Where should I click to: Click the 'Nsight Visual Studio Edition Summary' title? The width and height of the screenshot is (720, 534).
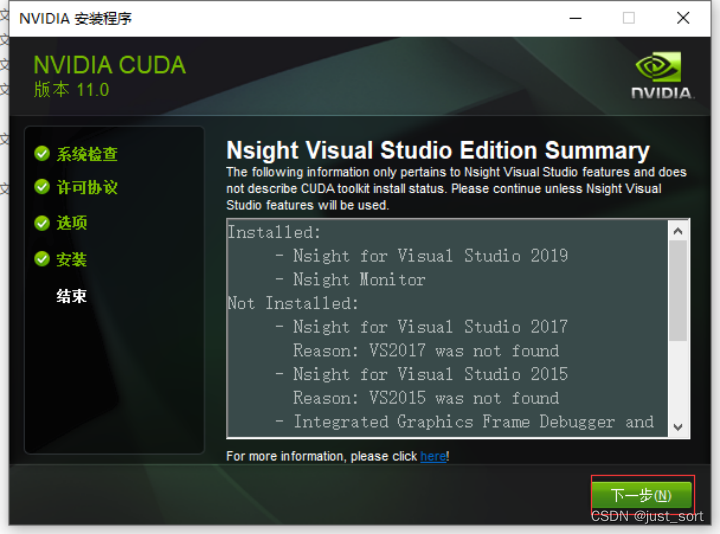pos(438,151)
